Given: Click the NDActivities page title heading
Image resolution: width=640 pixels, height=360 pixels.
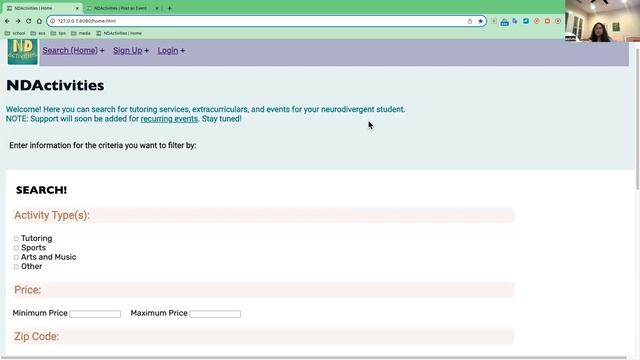Looking at the screenshot, I should (55, 85).
